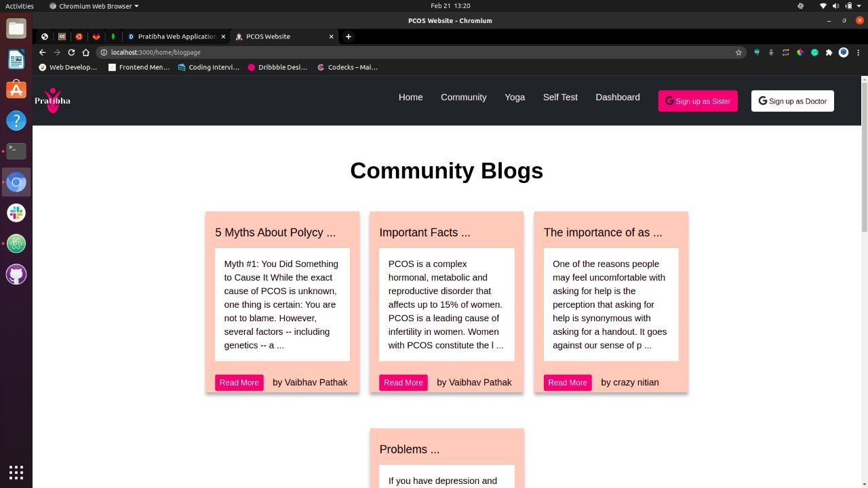Open the Extensions puzzle-piece icon
This screenshot has width=868, height=488.
829,52
